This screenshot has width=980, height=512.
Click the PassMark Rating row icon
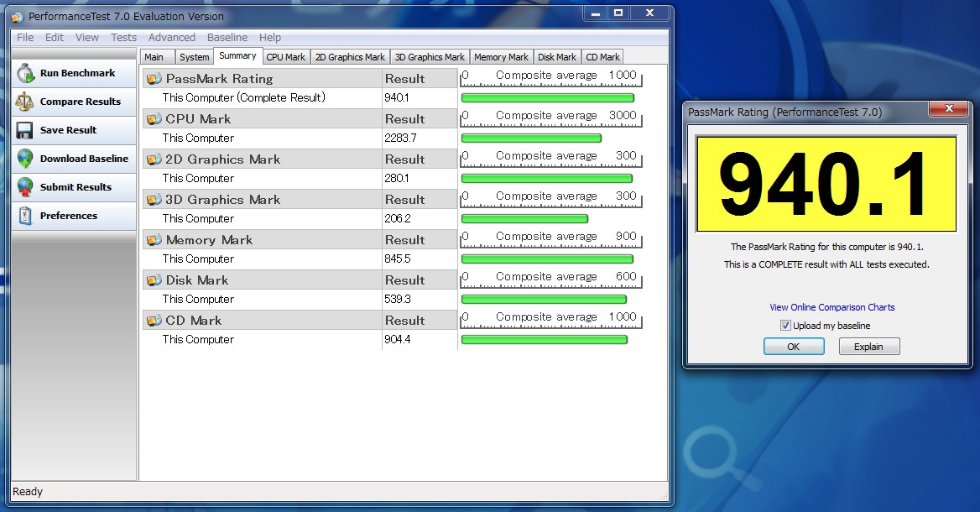tap(154, 79)
